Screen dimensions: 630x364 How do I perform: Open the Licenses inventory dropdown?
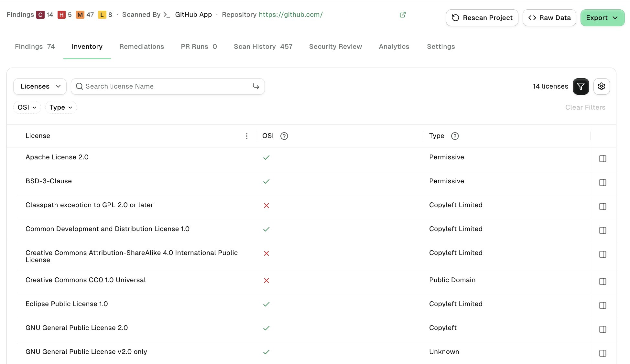pos(40,86)
